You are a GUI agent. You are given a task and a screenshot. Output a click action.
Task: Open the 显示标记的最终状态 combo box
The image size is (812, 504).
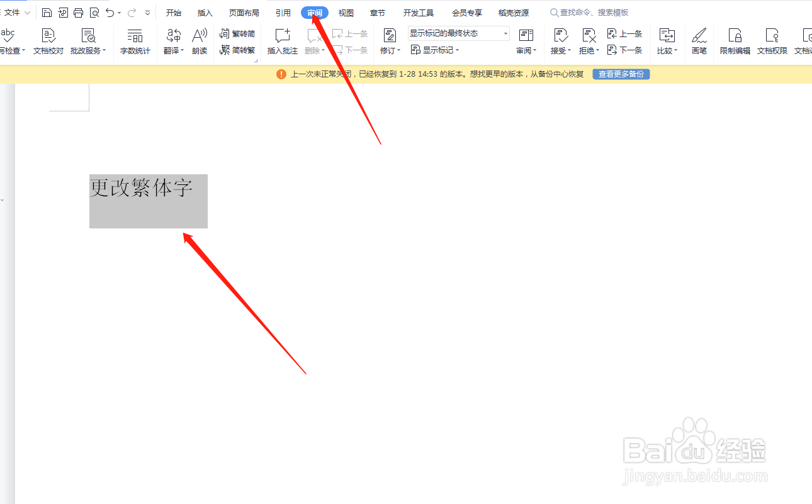click(x=459, y=33)
